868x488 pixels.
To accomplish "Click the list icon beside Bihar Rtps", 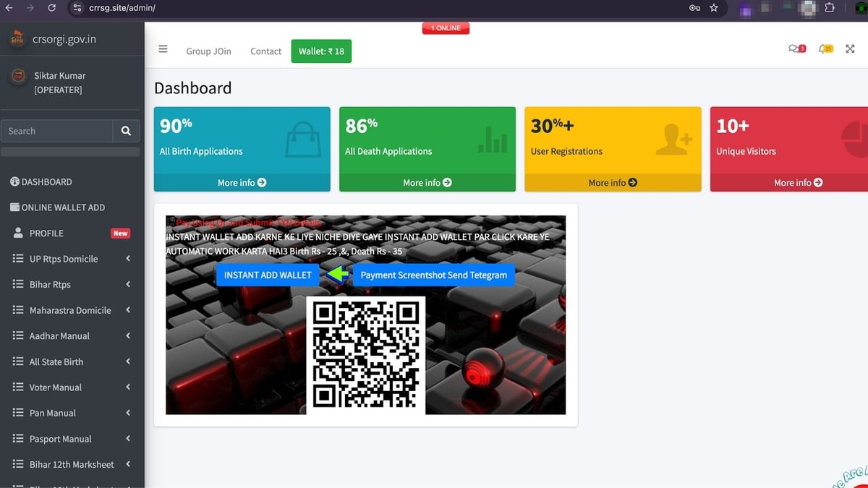I will point(18,284).
